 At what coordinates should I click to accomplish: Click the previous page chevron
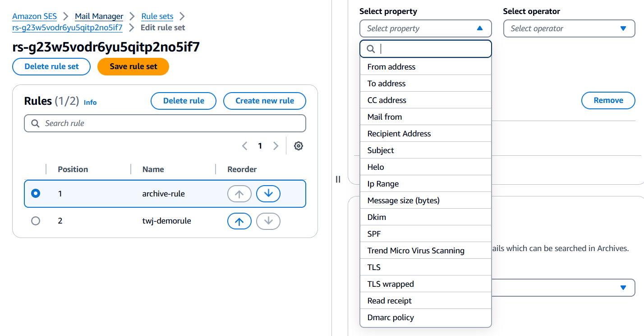coord(244,145)
